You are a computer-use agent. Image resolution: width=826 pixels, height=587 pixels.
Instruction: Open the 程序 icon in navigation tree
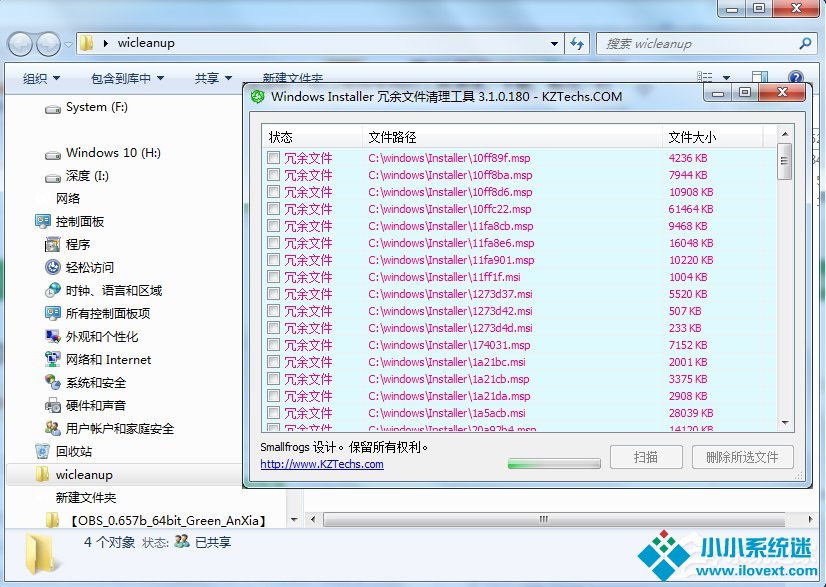tap(53, 244)
